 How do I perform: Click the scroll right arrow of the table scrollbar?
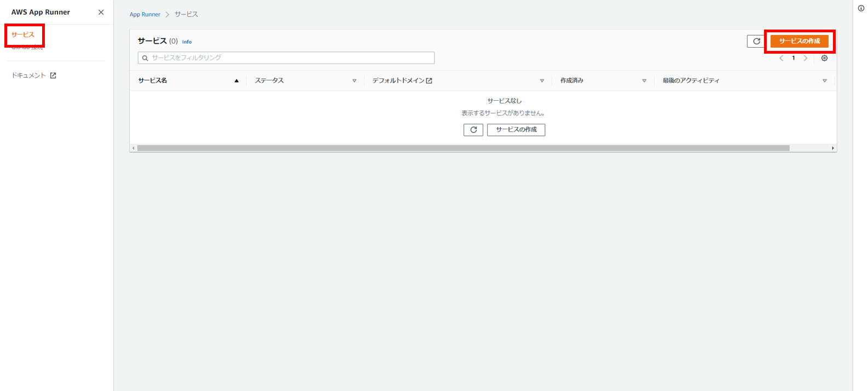[833, 148]
